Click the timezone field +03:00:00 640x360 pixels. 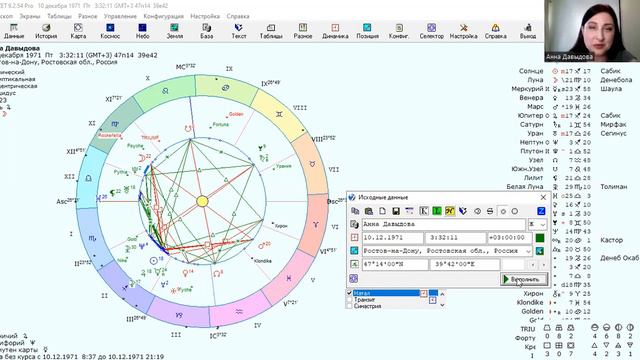[x=509, y=238]
